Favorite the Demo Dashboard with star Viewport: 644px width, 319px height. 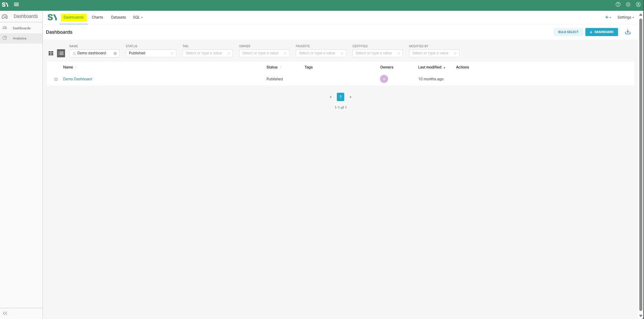56,79
